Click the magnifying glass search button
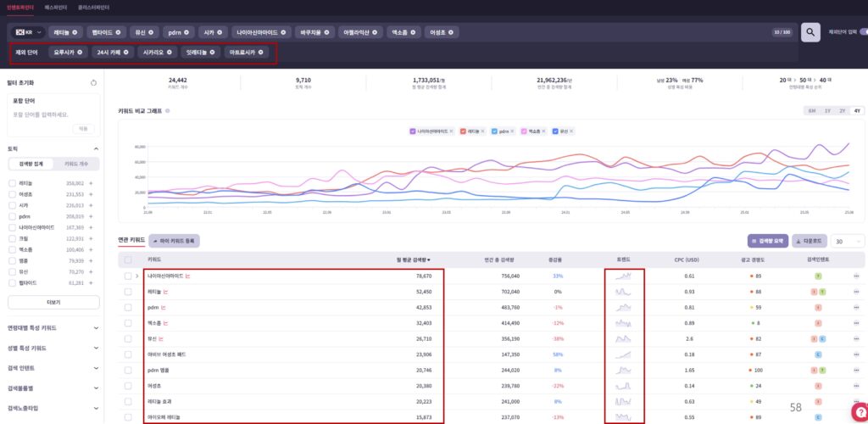This screenshot has width=868, height=424. pyautogui.click(x=810, y=32)
